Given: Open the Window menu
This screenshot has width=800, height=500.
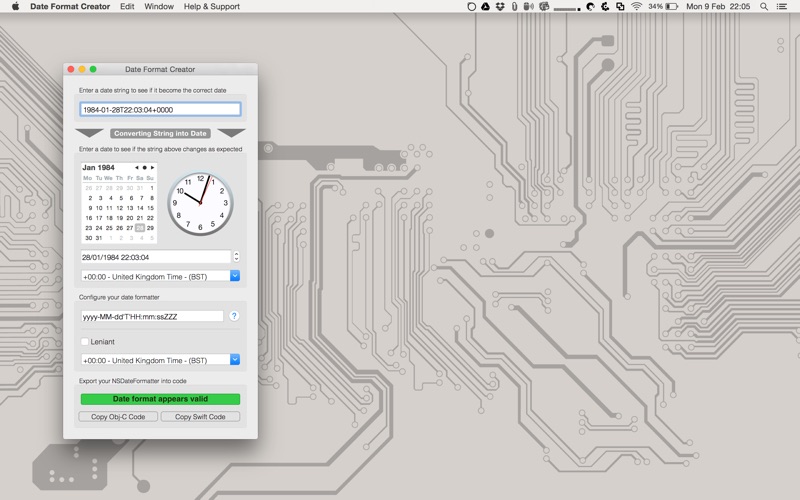Looking at the screenshot, I should 158,6.
